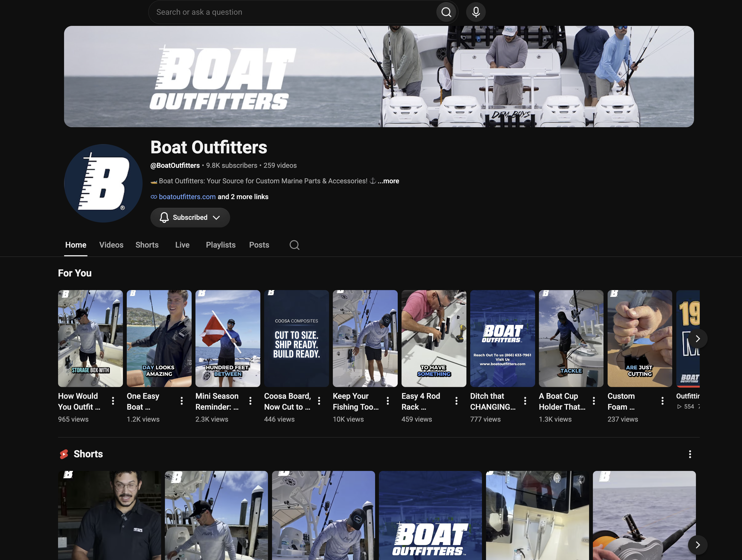This screenshot has height=560, width=742.
Task: Select the Home tab
Action: [x=76, y=245]
